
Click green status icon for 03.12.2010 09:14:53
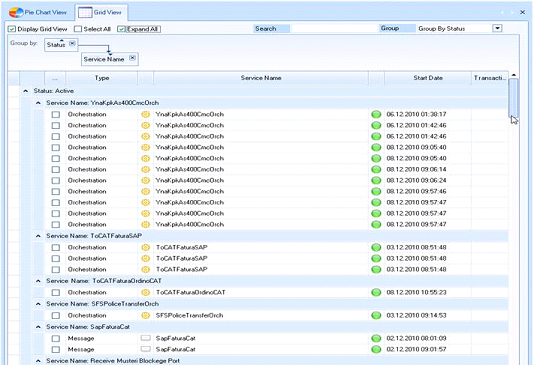click(x=376, y=316)
